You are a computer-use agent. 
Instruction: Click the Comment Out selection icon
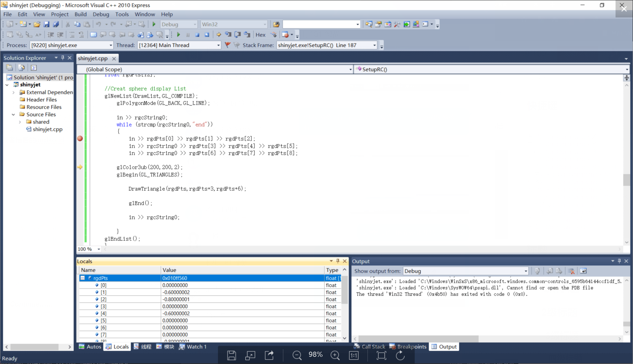pos(72,35)
